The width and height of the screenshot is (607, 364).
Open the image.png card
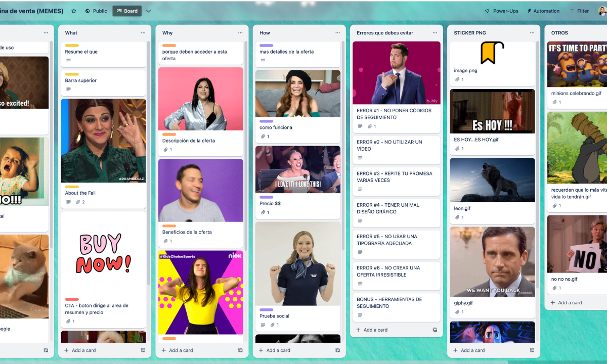[492, 64]
